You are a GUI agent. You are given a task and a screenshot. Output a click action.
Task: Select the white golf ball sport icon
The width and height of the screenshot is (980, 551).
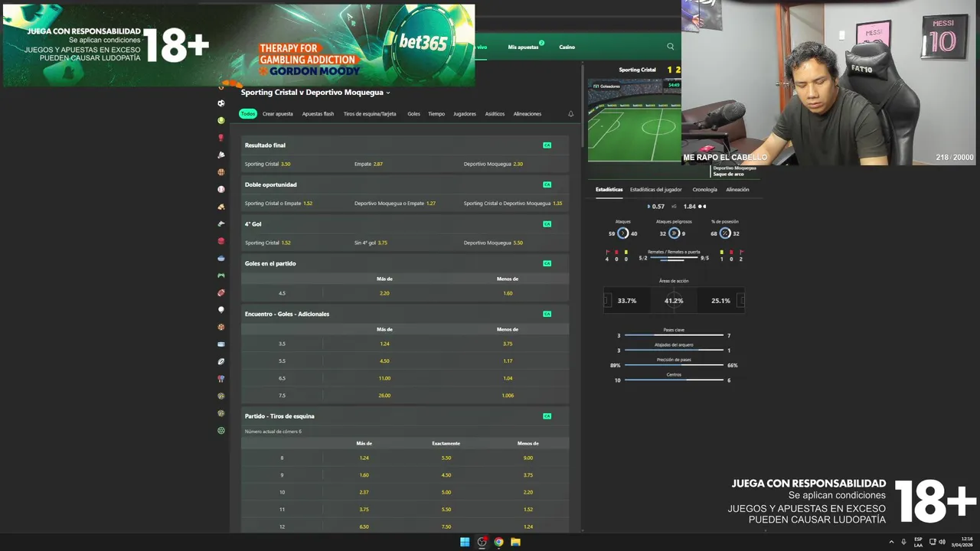tap(221, 310)
